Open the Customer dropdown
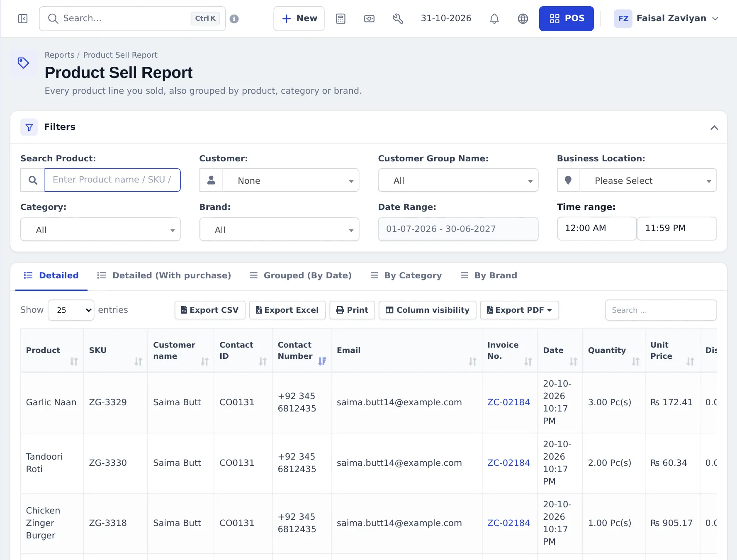This screenshot has width=737, height=560. [x=291, y=180]
